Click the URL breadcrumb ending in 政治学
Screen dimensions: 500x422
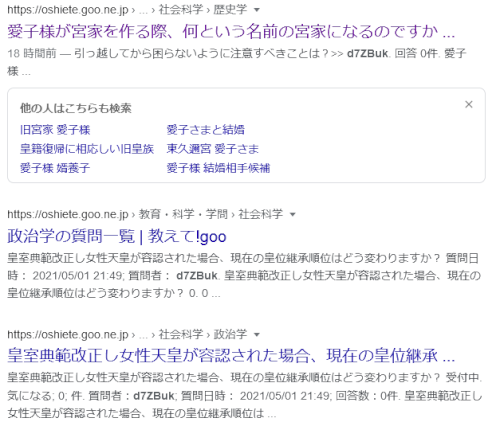coord(127,334)
